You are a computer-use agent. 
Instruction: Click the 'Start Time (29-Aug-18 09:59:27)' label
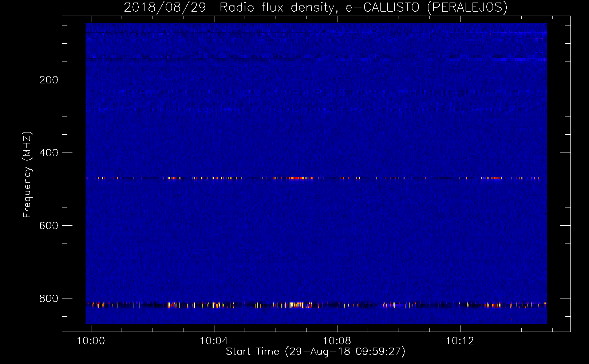pos(316,352)
